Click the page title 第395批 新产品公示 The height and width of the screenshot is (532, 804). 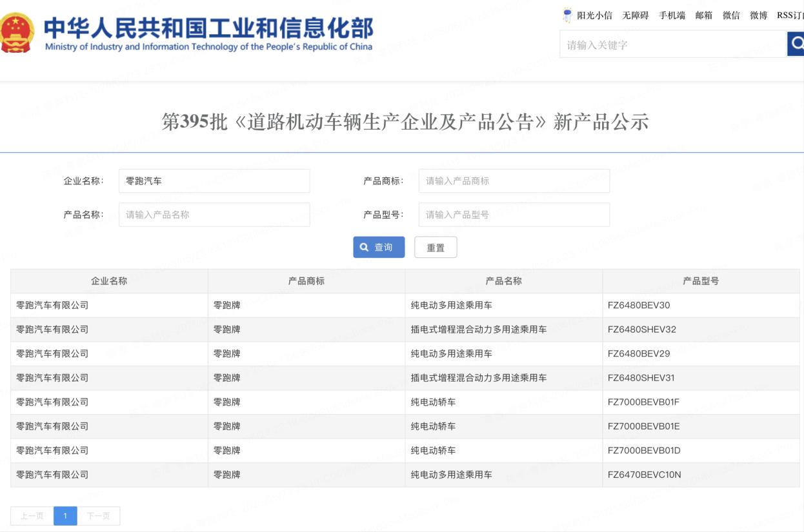tap(405, 122)
